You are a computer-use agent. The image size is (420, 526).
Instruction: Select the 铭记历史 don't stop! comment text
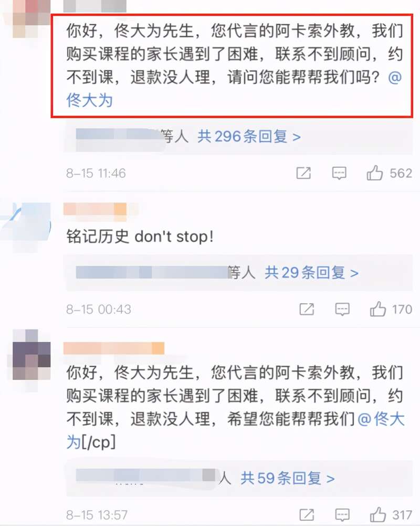point(140,236)
